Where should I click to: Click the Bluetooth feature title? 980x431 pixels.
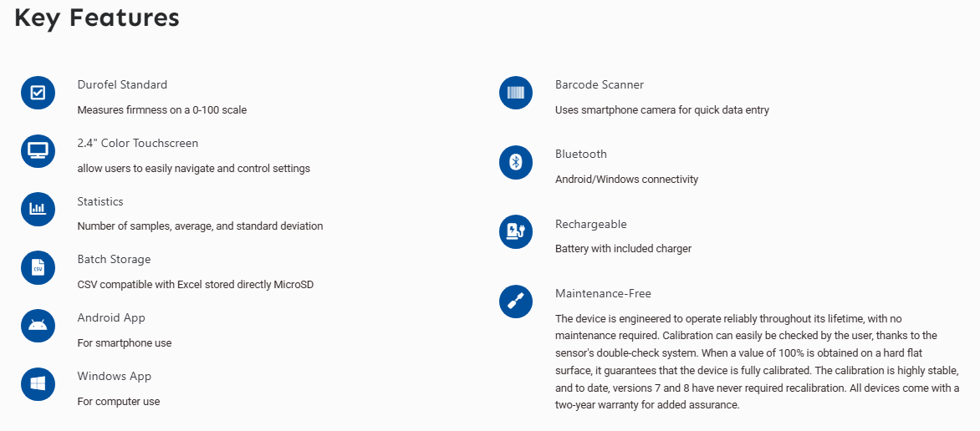point(581,154)
